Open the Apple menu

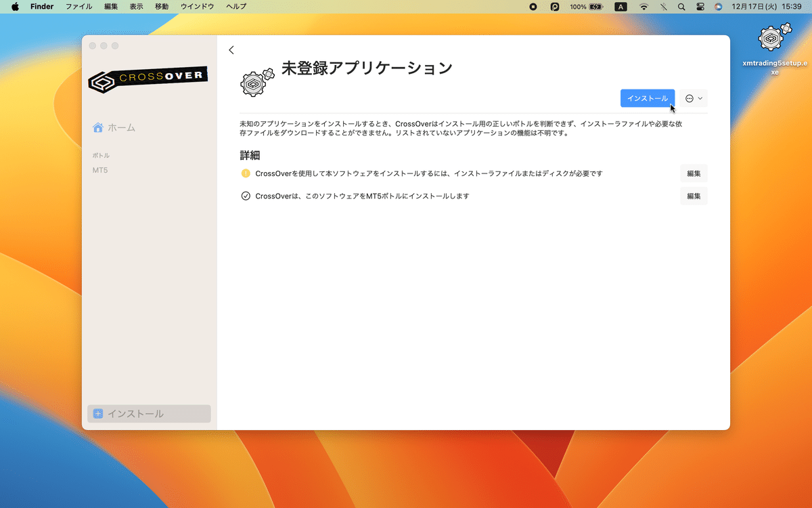pos(15,7)
